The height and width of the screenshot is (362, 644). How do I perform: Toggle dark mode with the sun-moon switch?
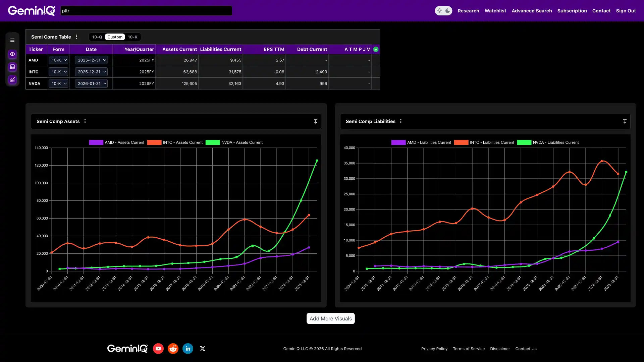(x=443, y=10)
